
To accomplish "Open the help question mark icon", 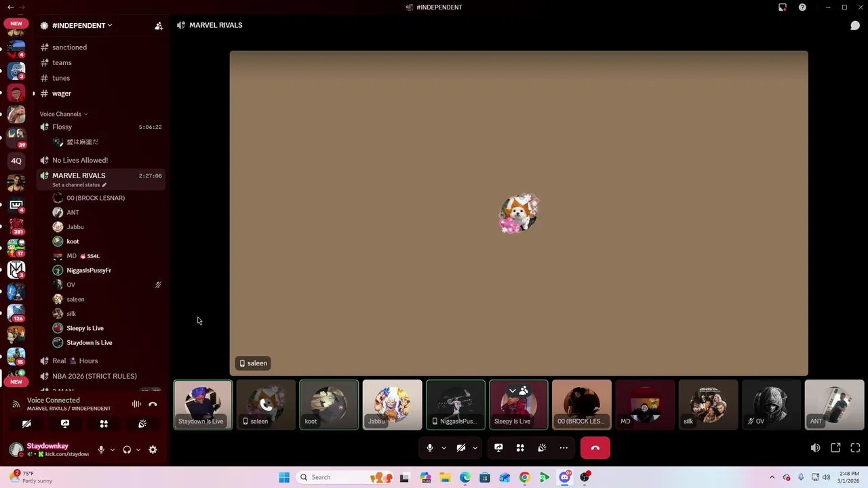I will [x=802, y=7].
